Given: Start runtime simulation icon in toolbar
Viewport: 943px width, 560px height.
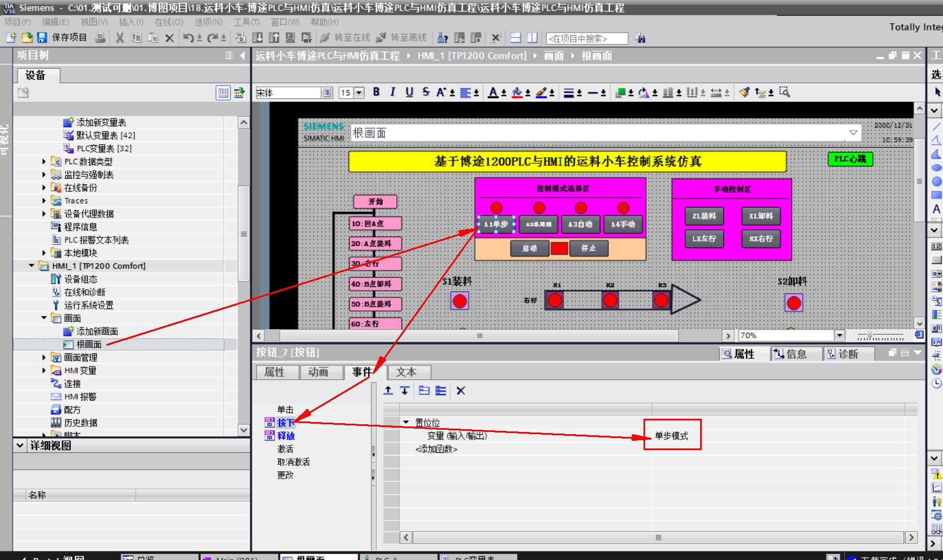Looking at the screenshot, I should pyautogui.click(x=307, y=37).
